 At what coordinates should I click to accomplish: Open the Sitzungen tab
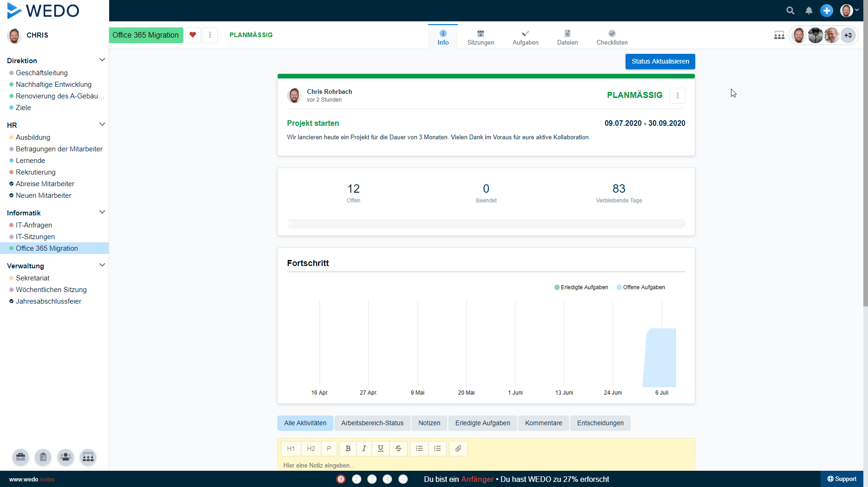[481, 37]
